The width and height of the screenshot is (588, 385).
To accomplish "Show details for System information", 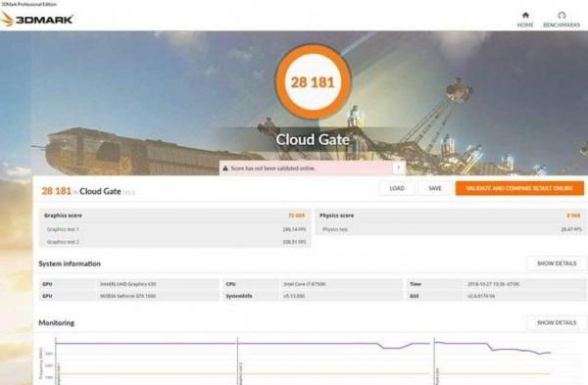I will [x=557, y=264].
